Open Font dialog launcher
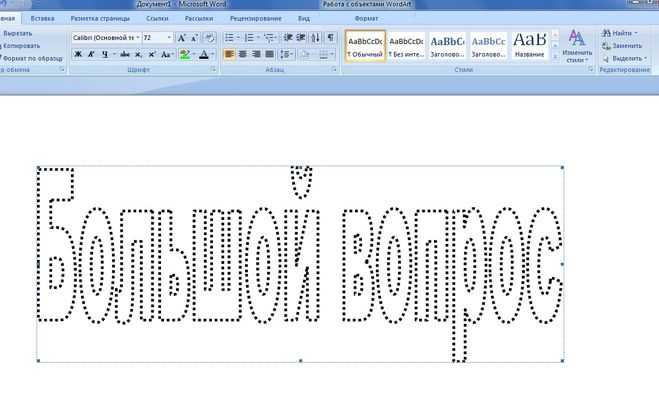659x393 pixels. [213, 70]
